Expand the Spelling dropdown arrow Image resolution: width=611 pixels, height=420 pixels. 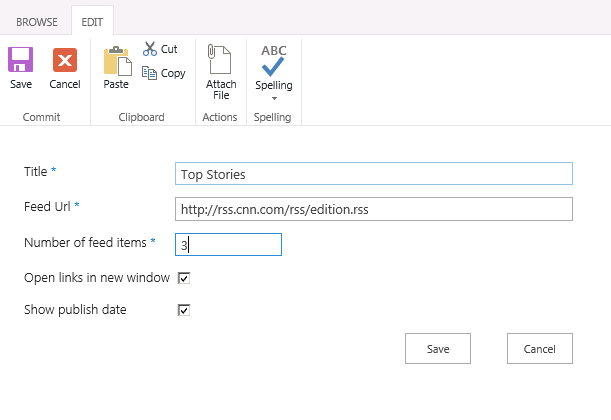[x=274, y=99]
